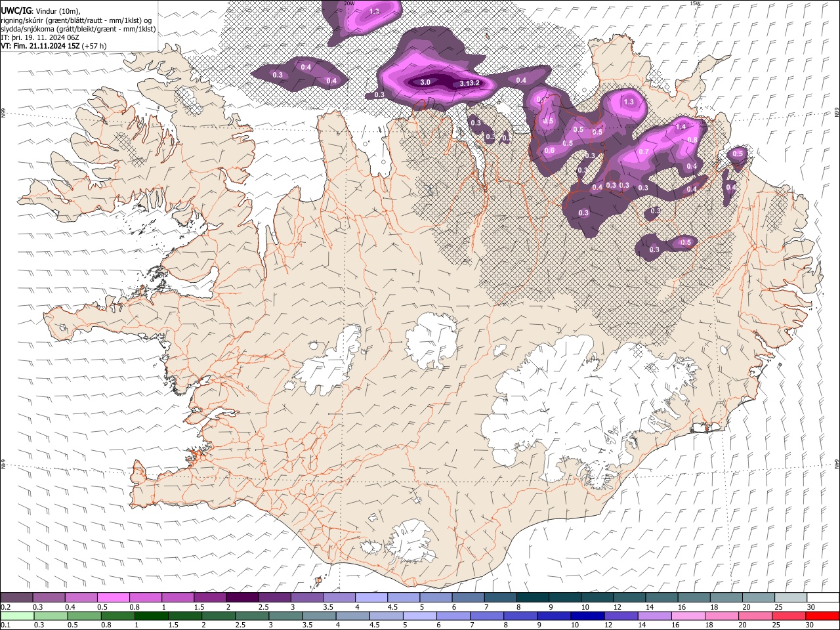Pick the crimson 25 swatch in rain scale
This screenshot has height=630, width=840.
tap(789, 616)
